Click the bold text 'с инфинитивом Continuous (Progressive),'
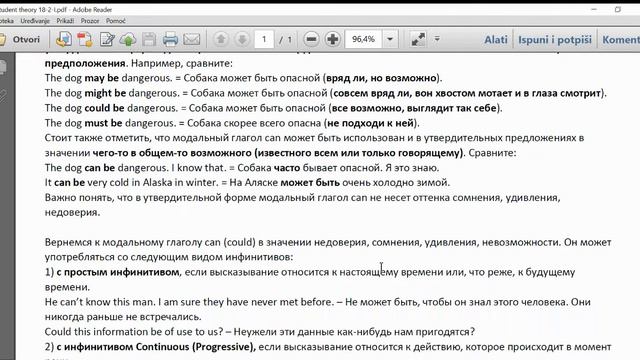 (156, 347)
